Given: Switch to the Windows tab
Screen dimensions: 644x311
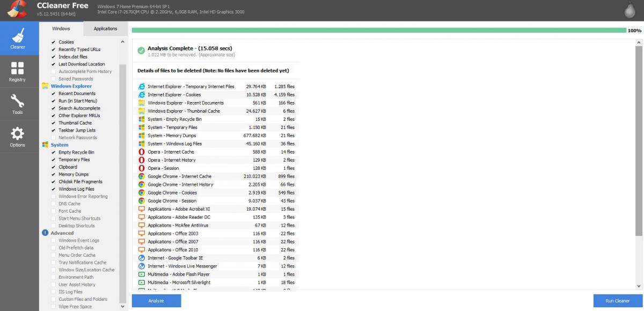Looking at the screenshot, I should [61, 28].
